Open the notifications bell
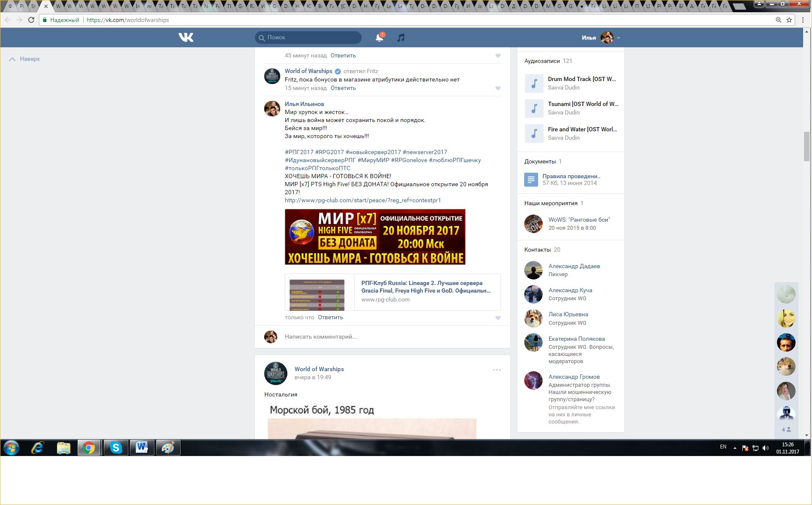This screenshot has height=505, width=812. pos(379,38)
